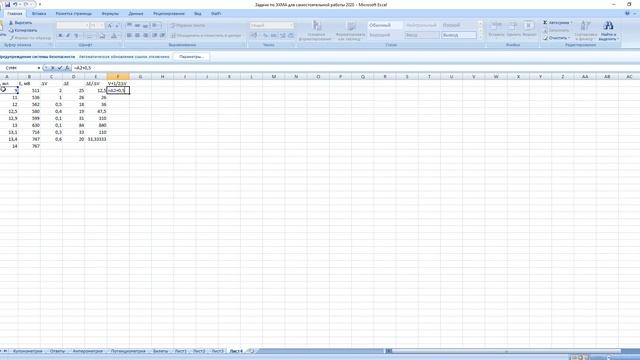The image size is (640, 360).
Task: Expand Автосумма dropdown arrow
Action: coord(571,23)
